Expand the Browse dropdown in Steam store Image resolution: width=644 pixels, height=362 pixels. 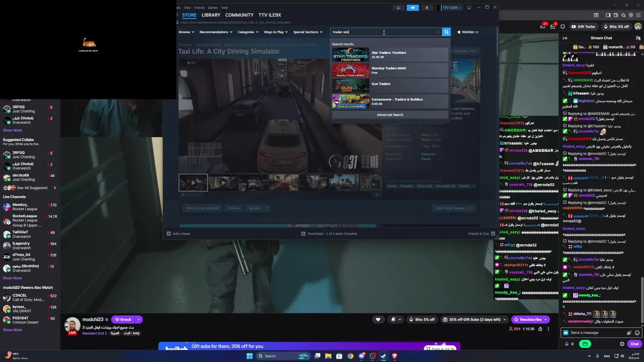click(186, 32)
